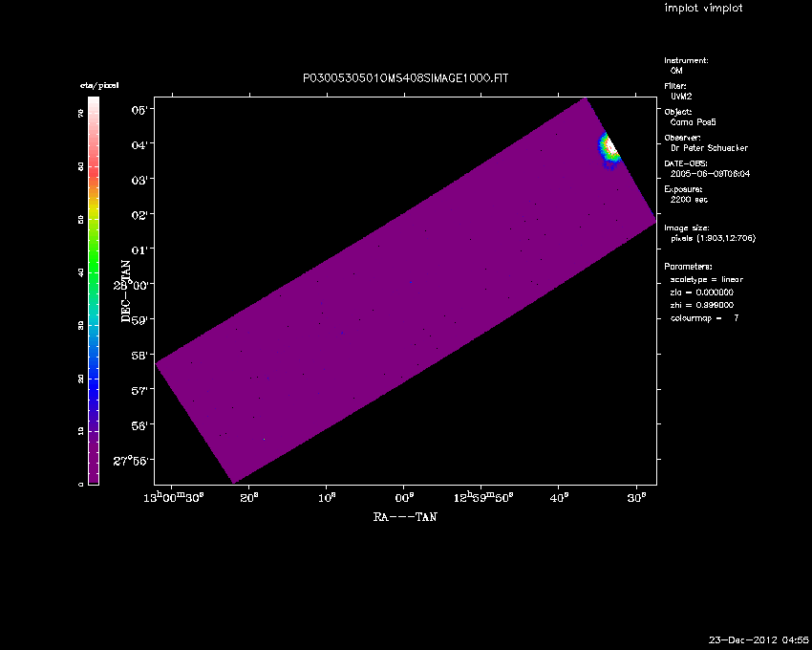Click the 'RA---TAN' x-axis label
This screenshot has width=812, height=650.
pos(405,517)
